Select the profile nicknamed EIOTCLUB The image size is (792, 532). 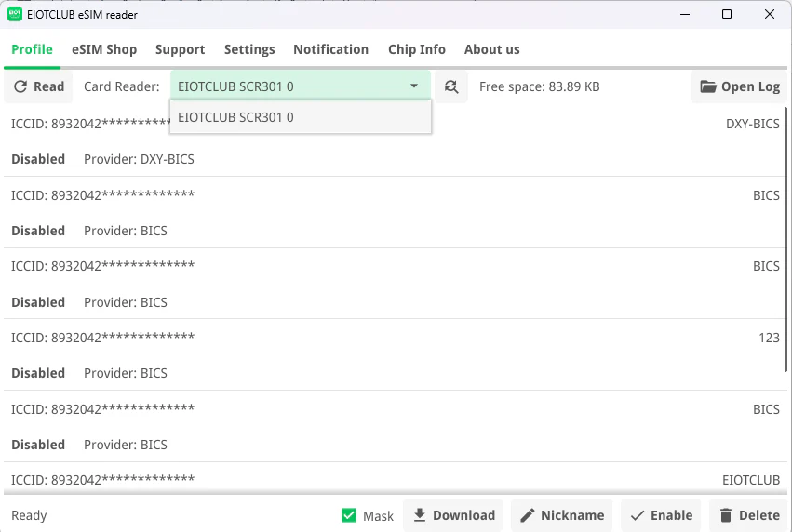point(394,478)
